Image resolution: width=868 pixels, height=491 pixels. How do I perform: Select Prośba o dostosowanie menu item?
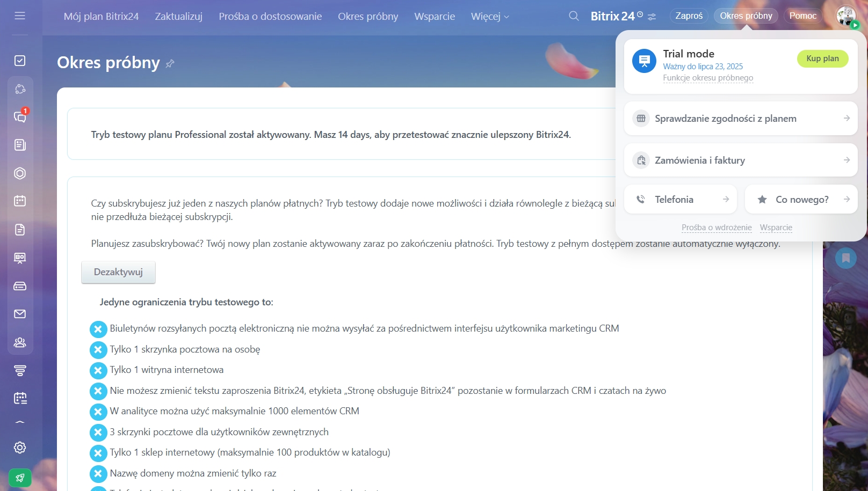[x=270, y=17]
